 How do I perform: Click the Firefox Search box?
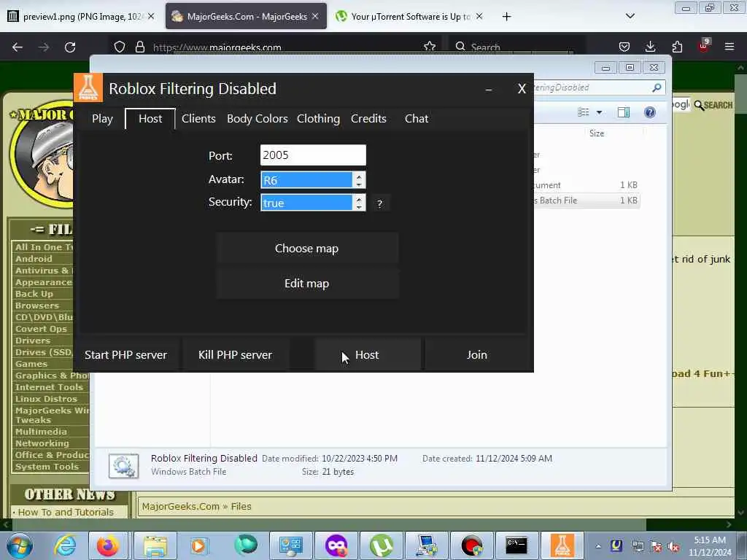pos(517,47)
